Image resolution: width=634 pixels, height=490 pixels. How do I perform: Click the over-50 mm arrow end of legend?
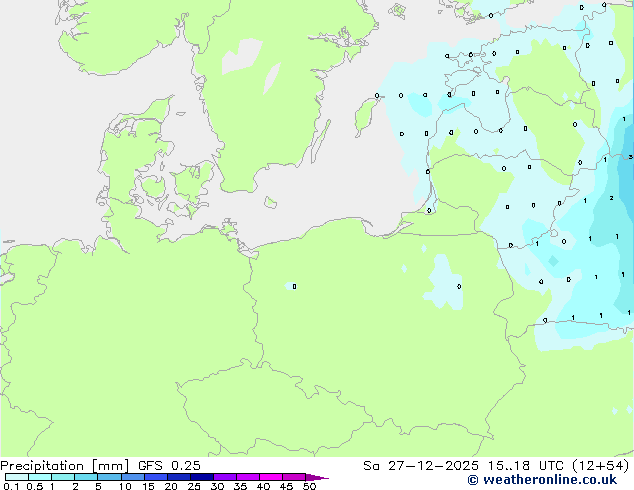317,477
